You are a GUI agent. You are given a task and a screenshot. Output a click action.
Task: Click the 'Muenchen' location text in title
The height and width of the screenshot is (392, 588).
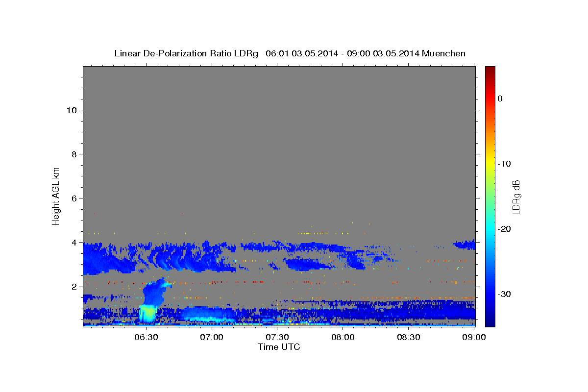coord(444,53)
